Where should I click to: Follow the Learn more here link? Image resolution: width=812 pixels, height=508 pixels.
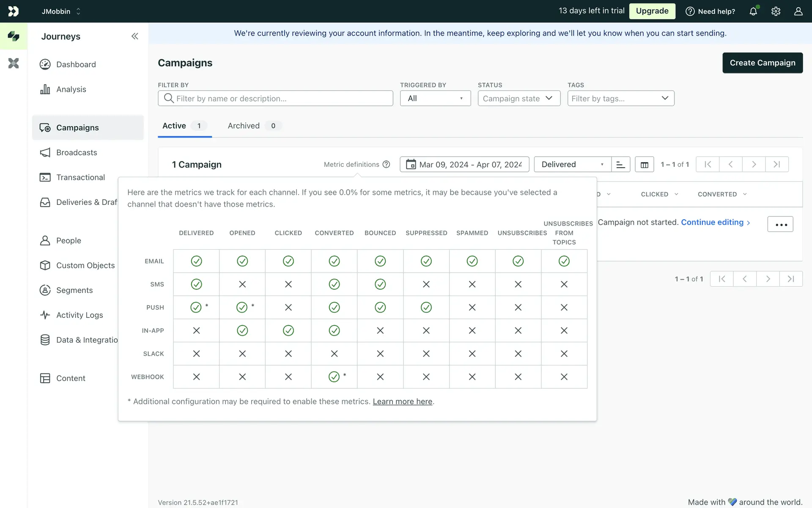[x=402, y=402]
